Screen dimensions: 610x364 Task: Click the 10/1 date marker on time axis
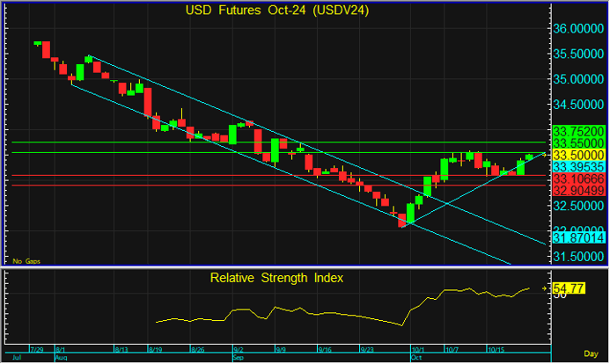coord(417,348)
